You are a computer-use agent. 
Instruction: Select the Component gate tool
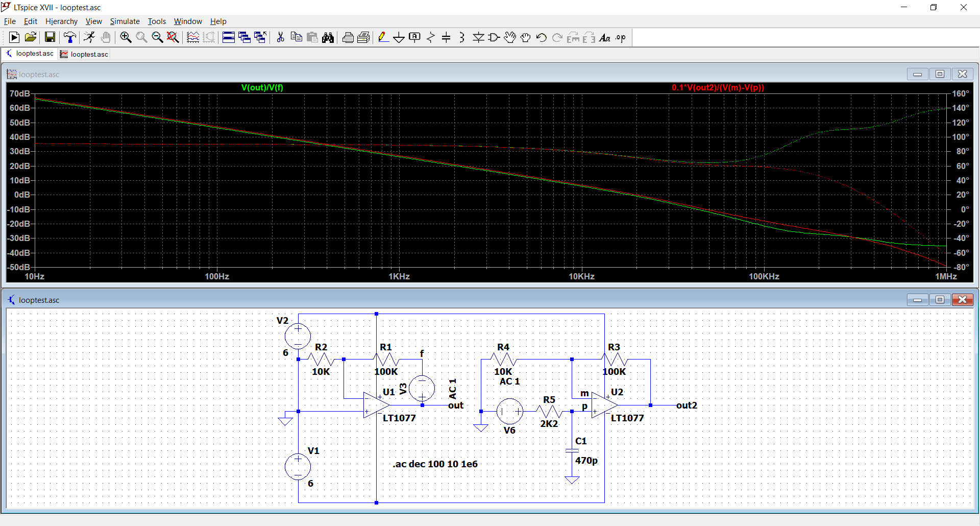[494, 37]
